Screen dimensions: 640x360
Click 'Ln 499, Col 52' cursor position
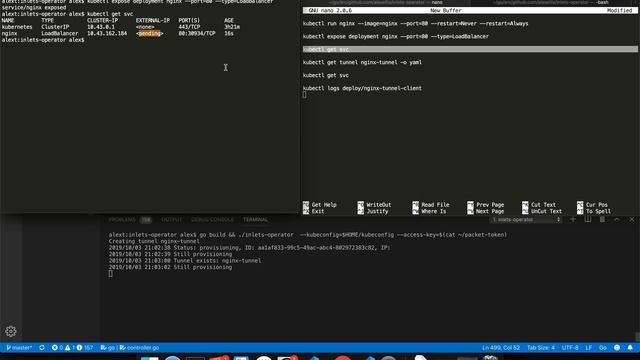501,348
